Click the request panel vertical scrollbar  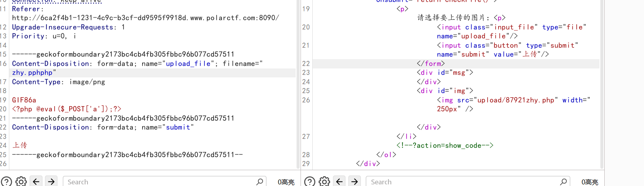[x=299, y=85]
